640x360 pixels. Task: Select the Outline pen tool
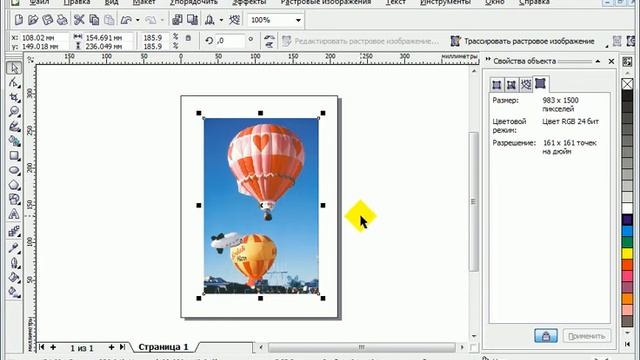click(14, 262)
